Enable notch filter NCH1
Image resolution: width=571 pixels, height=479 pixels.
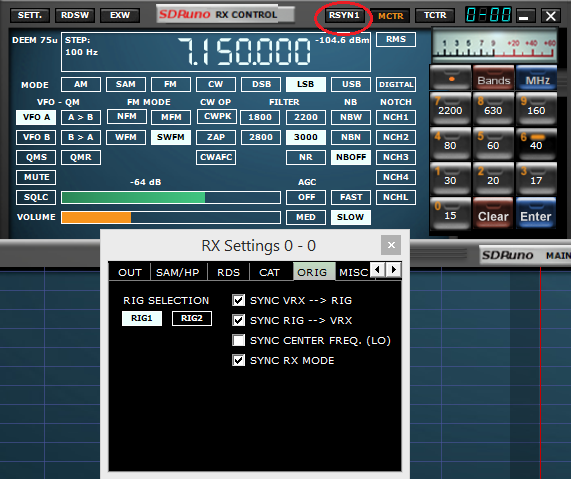(396, 117)
